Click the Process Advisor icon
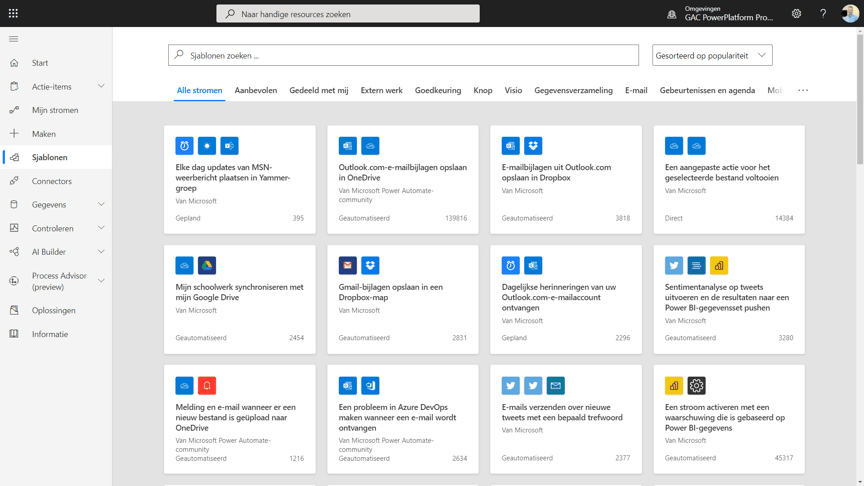Image resolution: width=864 pixels, height=486 pixels. [x=14, y=280]
